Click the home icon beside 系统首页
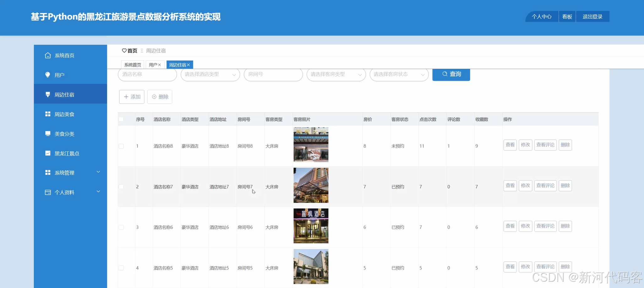Viewport: 644px width, 288px height. (x=48, y=55)
